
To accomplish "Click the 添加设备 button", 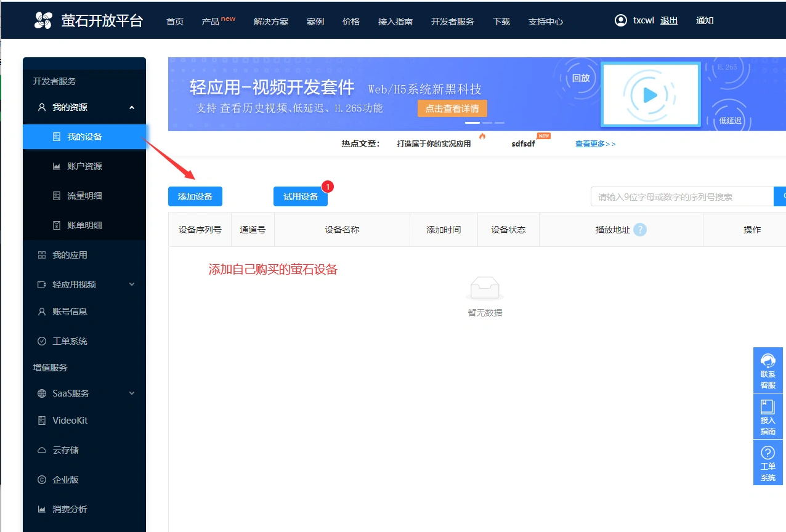I will point(195,196).
